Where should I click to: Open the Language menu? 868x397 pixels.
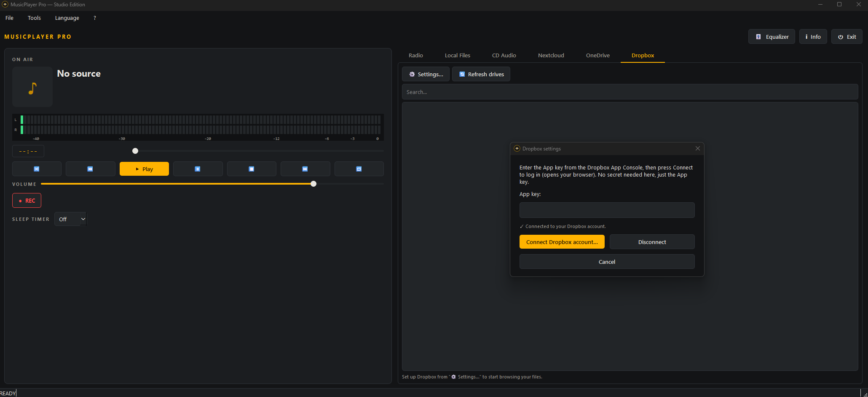point(67,18)
